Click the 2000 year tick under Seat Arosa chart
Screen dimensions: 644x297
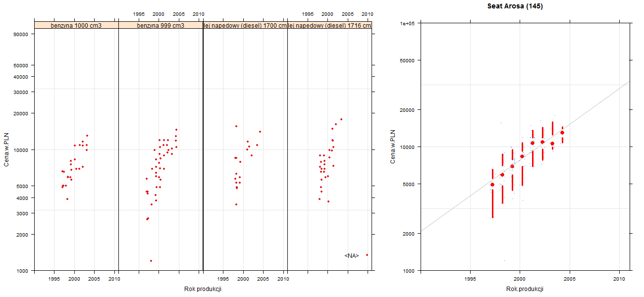coord(520,280)
